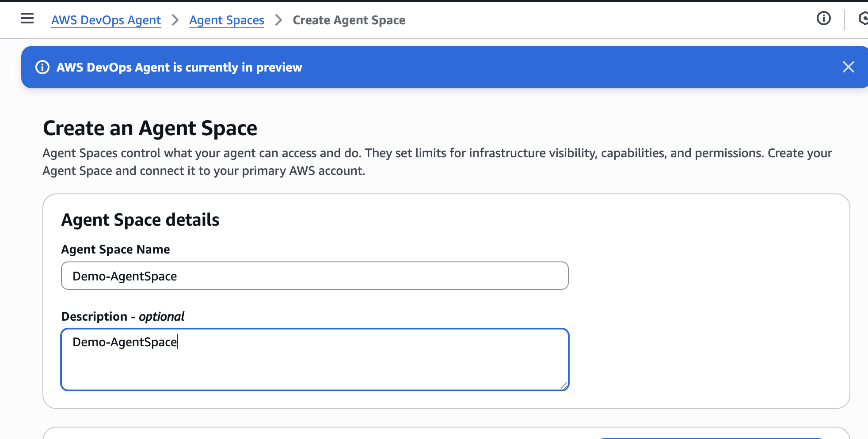Click the hexagon icon at top-right edge
868x439 pixels.
click(863, 19)
